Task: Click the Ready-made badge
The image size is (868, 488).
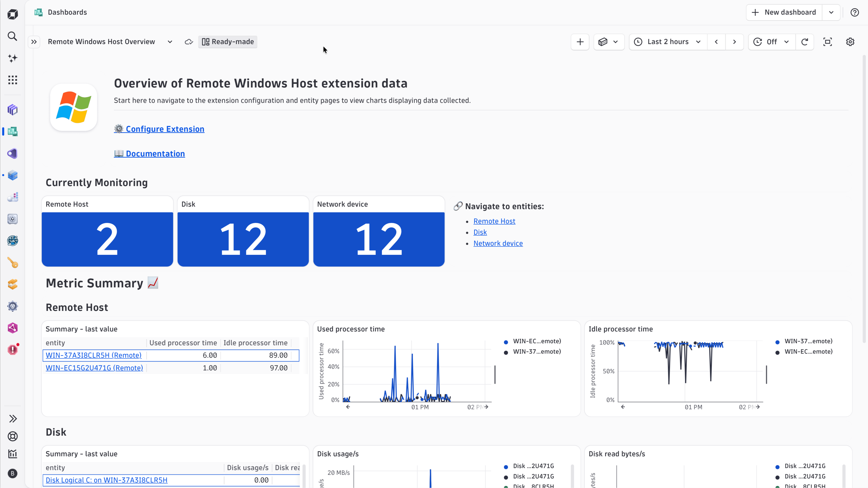Action: point(228,42)
